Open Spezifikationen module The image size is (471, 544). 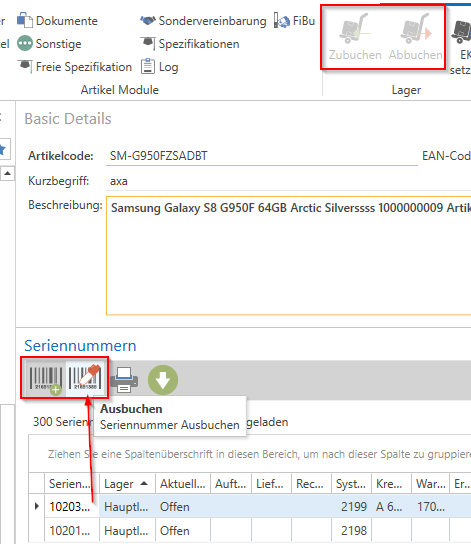190,44
